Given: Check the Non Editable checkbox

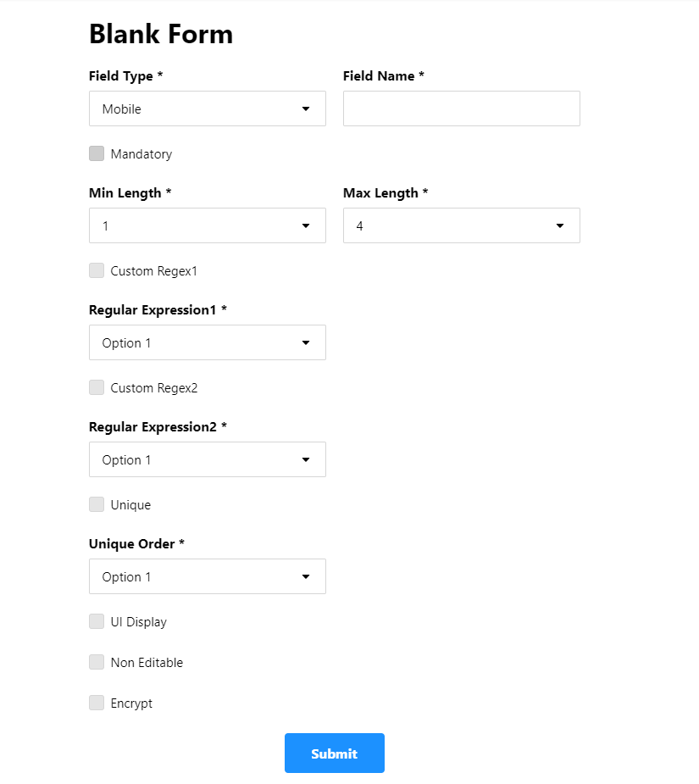Looking at the screenshot, I should tap(97, 662).
